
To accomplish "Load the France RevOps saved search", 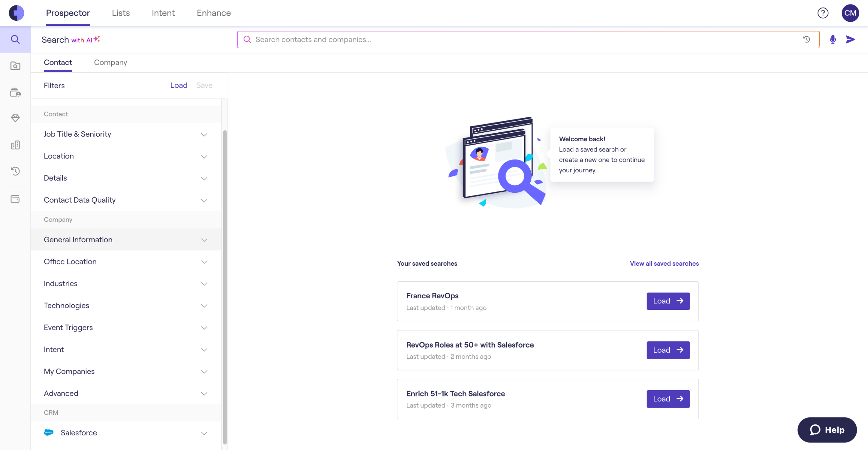I will coord(668,301).
